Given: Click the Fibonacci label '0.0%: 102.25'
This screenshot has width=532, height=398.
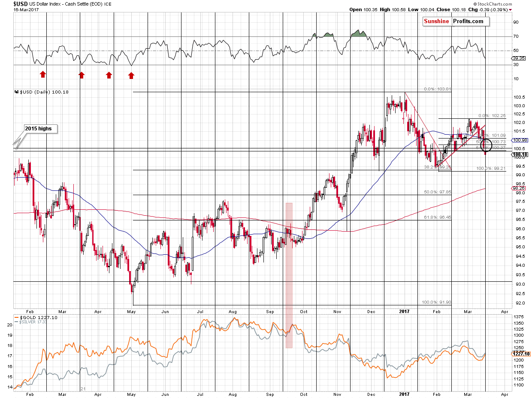Looking at the screenshot, I should pos(492,116).
